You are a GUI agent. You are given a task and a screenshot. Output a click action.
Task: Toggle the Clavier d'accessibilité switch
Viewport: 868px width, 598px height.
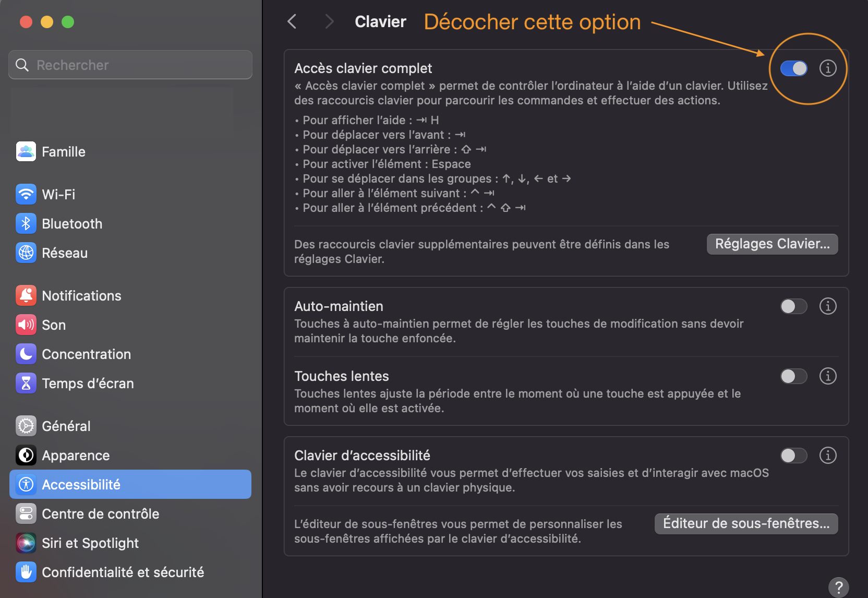pos(793,456)
